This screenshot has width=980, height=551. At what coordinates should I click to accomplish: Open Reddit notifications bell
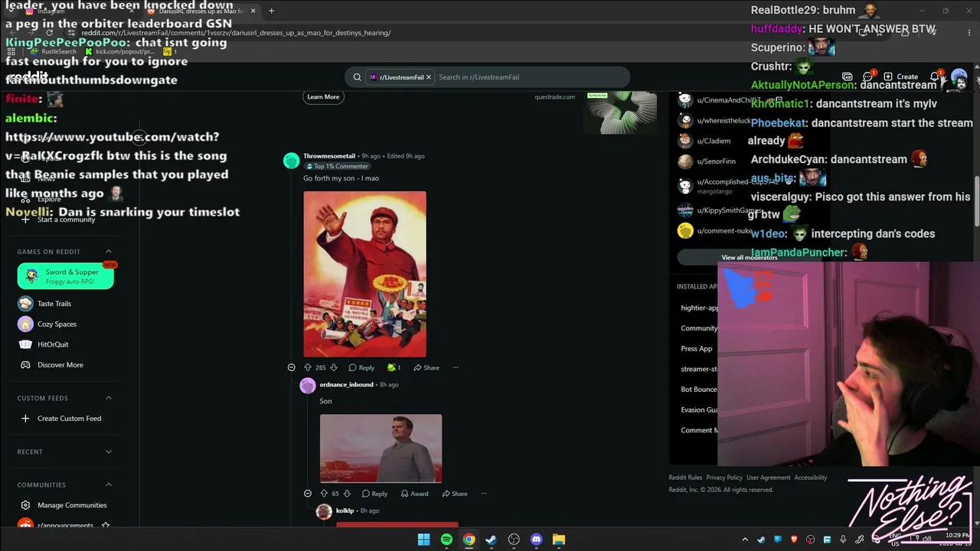934,77
